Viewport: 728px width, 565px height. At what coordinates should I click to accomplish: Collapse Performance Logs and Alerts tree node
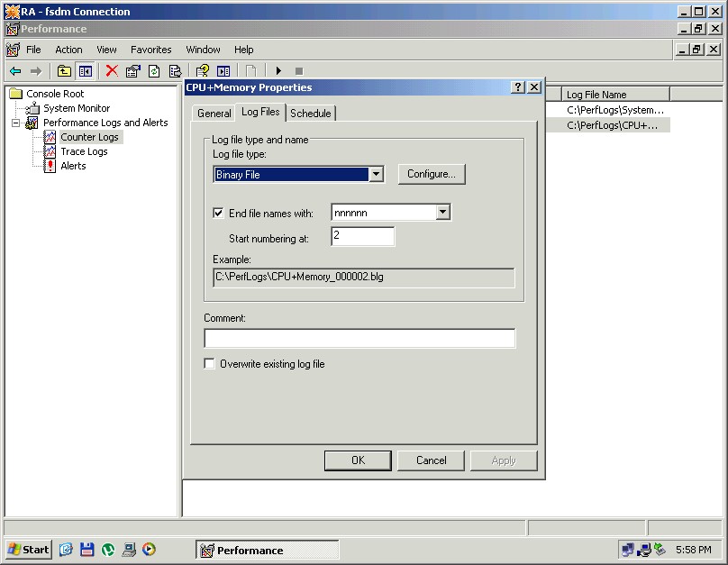[x=15, y=123]
